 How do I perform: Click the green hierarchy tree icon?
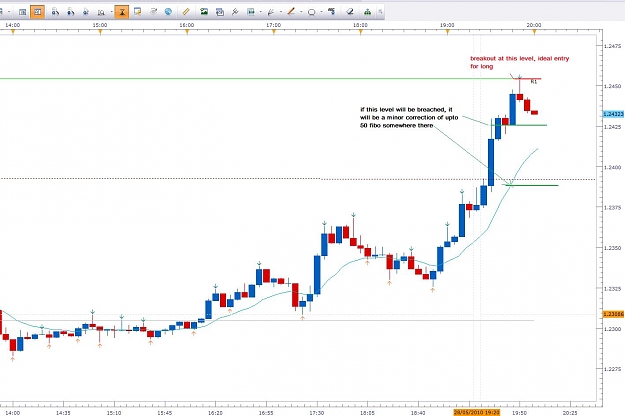click(x=368, y=12)
